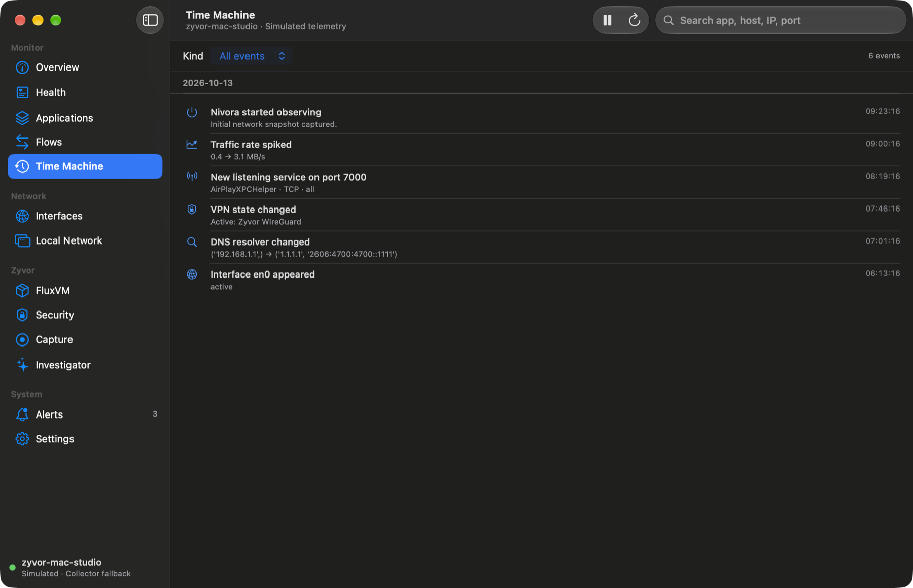The width and height of the screenshot is (913, 588).
Task: Click the chart icon beside Traffic rate spiked
Action: (x=192, y=145)
